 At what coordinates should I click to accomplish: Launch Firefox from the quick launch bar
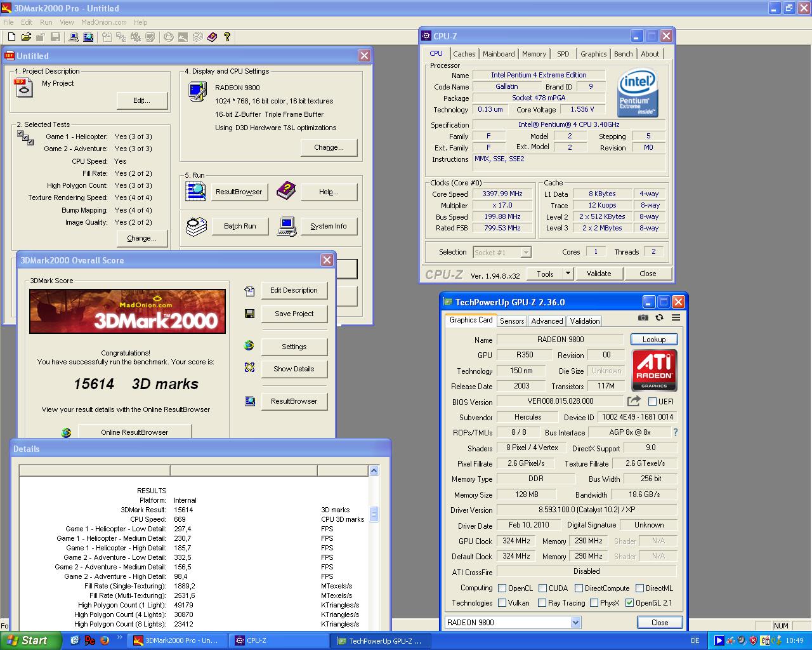click(x=105, y=640)
